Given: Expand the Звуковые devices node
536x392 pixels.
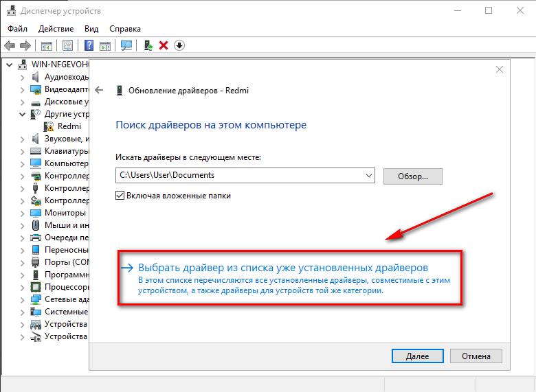Looking at the screenshot, I should (x=22, y=139).
